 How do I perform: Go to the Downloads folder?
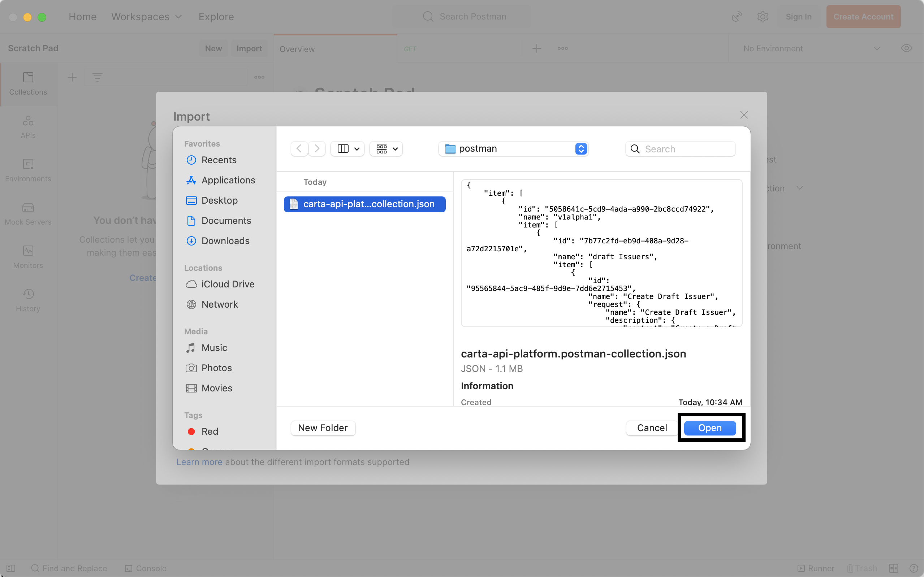tap(225, 241)
